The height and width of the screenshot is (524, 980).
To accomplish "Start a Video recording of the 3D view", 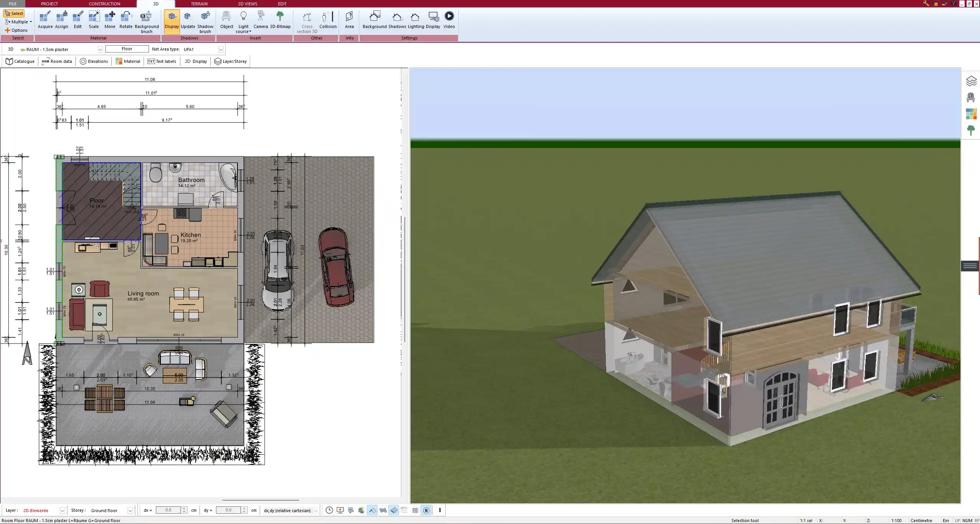I will (448, 19).
